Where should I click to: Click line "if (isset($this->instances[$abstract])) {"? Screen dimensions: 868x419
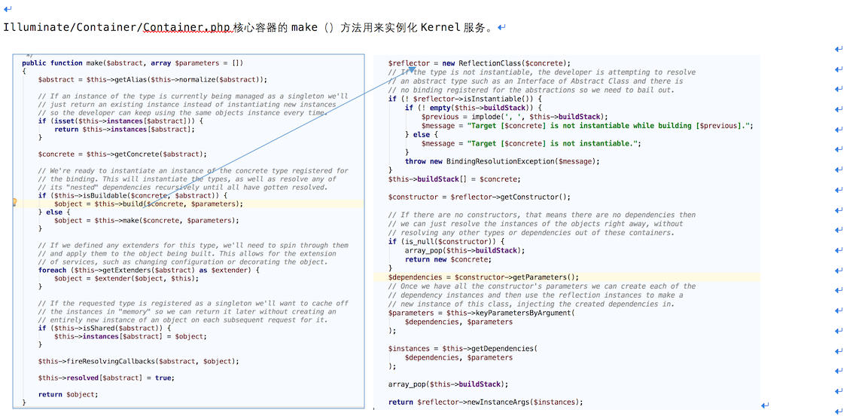coord(121,121)
